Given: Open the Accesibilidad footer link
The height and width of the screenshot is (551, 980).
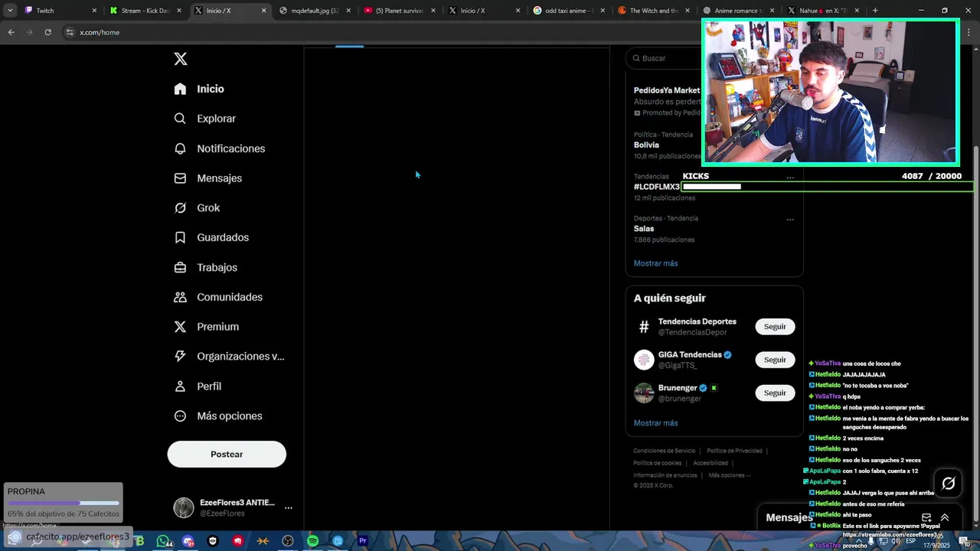Looking at the screenshot, I should 710,463.
